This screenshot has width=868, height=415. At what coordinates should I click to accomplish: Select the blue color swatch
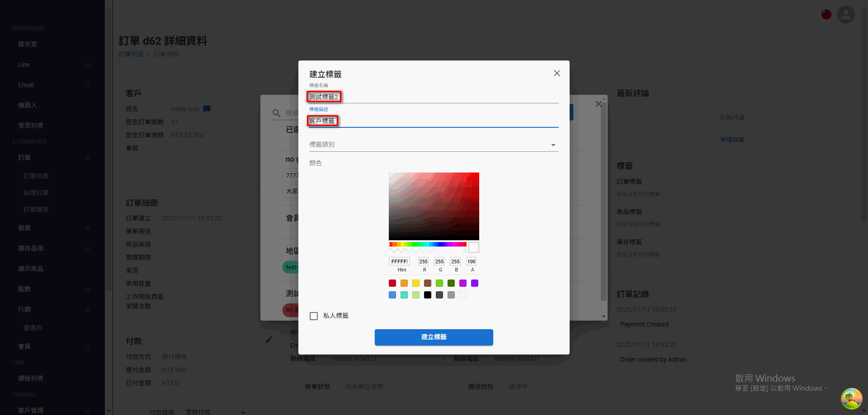coord(392,295)
